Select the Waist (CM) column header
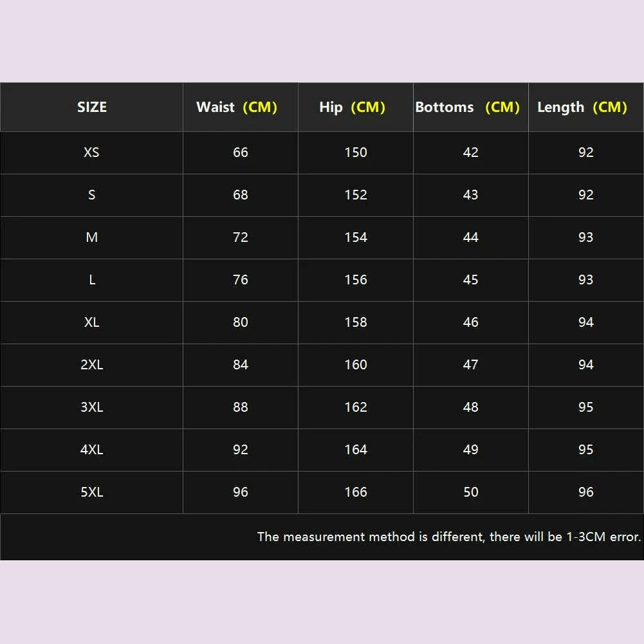 pos(237,107)
